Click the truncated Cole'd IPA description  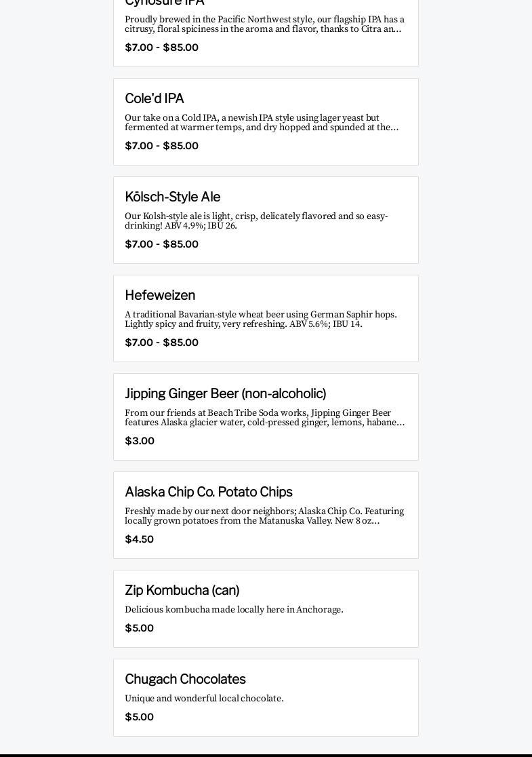tap(262, 123)
